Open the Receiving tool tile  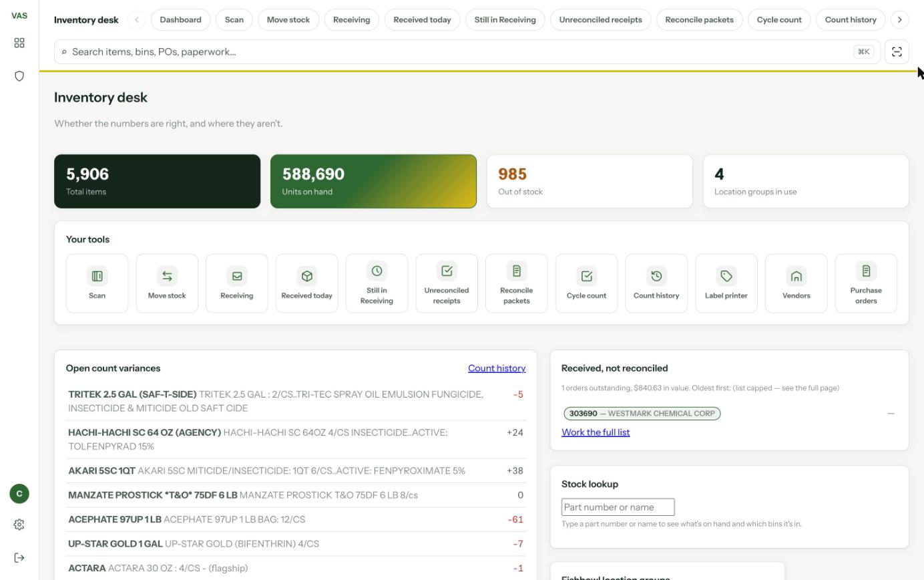pyautogui.click(x=237, y=283)
